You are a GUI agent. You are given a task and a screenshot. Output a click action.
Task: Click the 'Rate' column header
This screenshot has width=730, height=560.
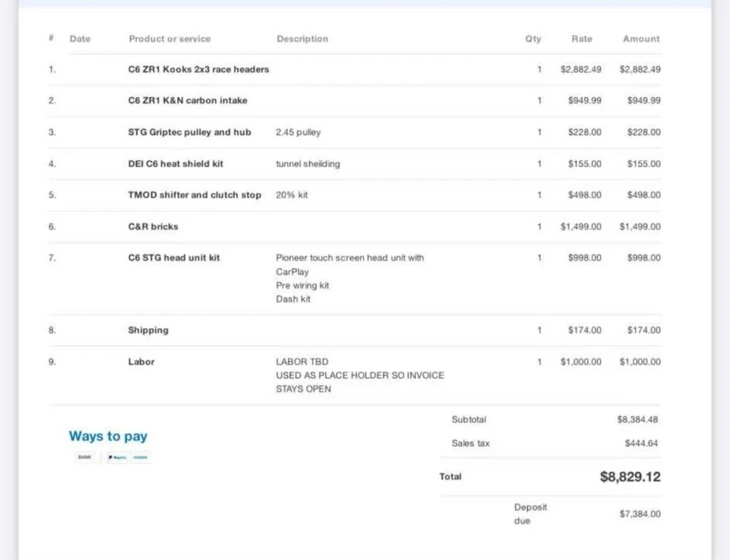pos(582,39)
